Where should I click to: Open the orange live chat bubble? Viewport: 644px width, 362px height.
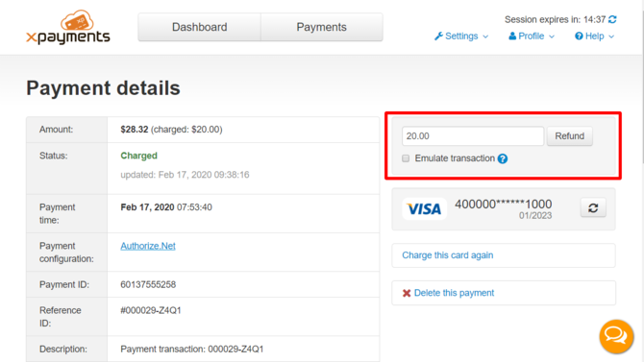[616, 336]
